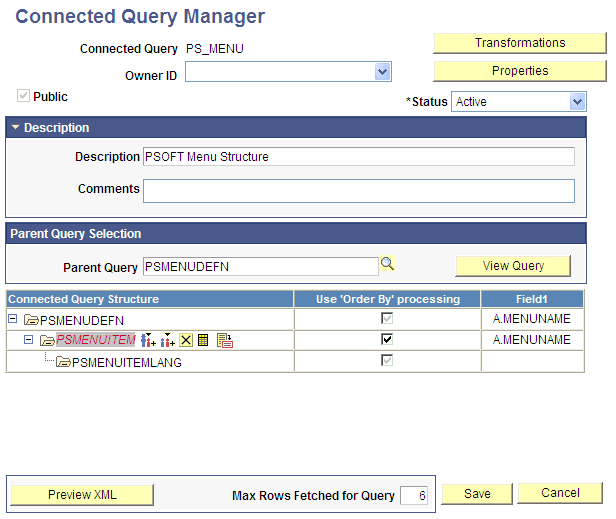
Task: Click the Max Rows Fetched field
Action: 414,495
